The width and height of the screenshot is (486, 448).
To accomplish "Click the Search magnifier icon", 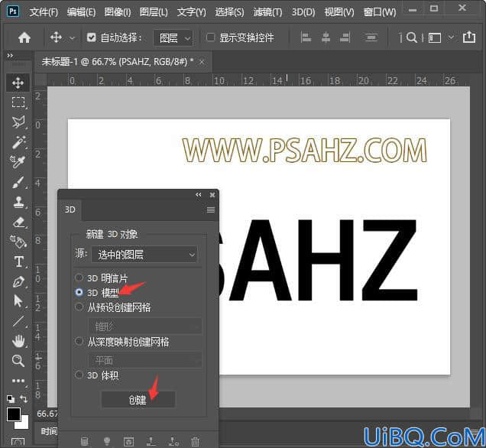I will coord(412,37).
